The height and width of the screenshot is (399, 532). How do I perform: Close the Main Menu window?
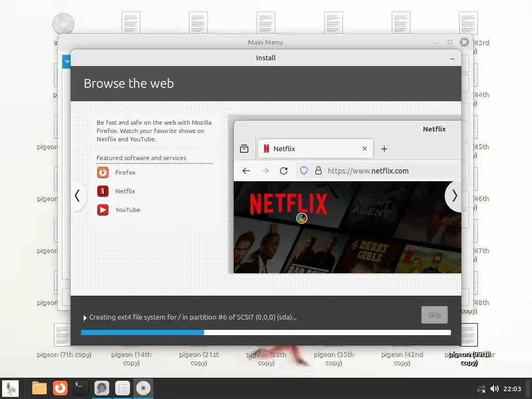(464, 42)
